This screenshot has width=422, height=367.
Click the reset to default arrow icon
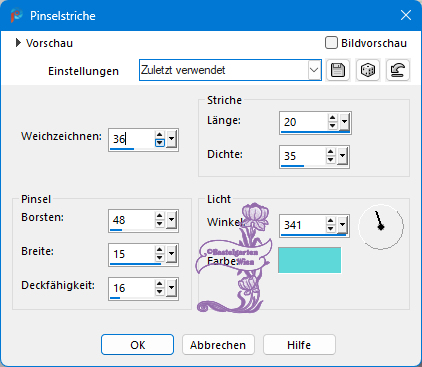coord(398,70)
